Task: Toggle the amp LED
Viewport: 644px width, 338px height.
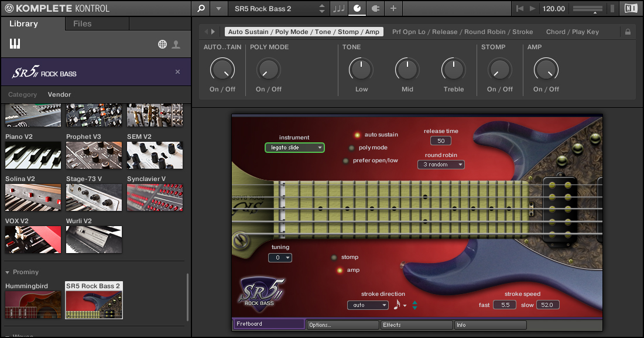Action: point(340,271)
